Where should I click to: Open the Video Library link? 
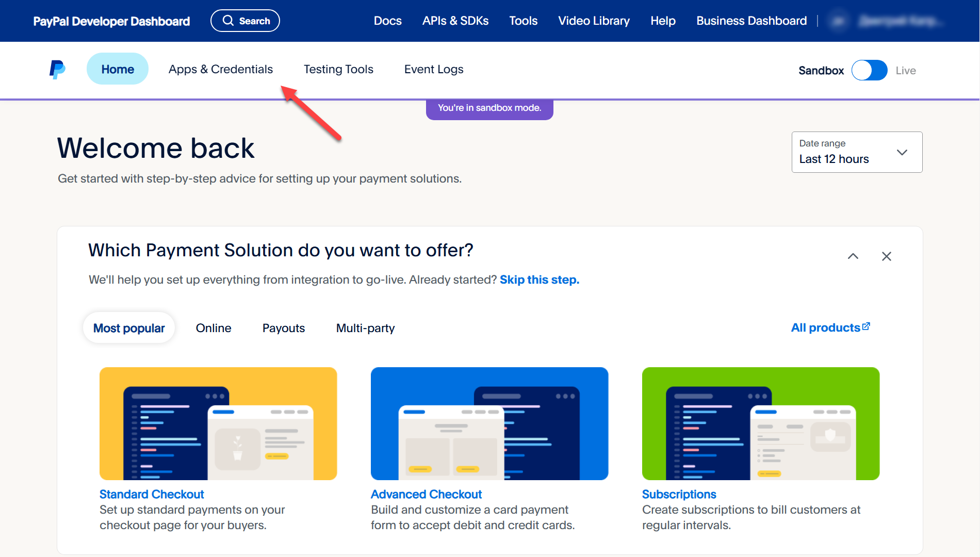click(594, 21)
